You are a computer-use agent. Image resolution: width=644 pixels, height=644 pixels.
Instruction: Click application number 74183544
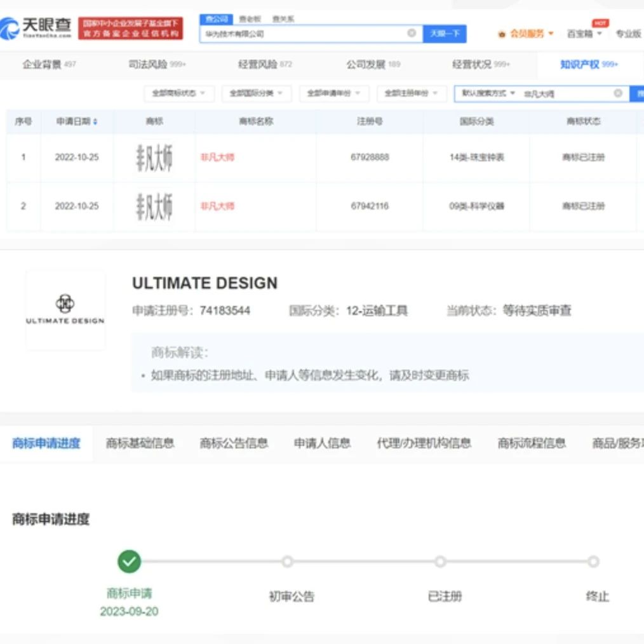point(225,311)
